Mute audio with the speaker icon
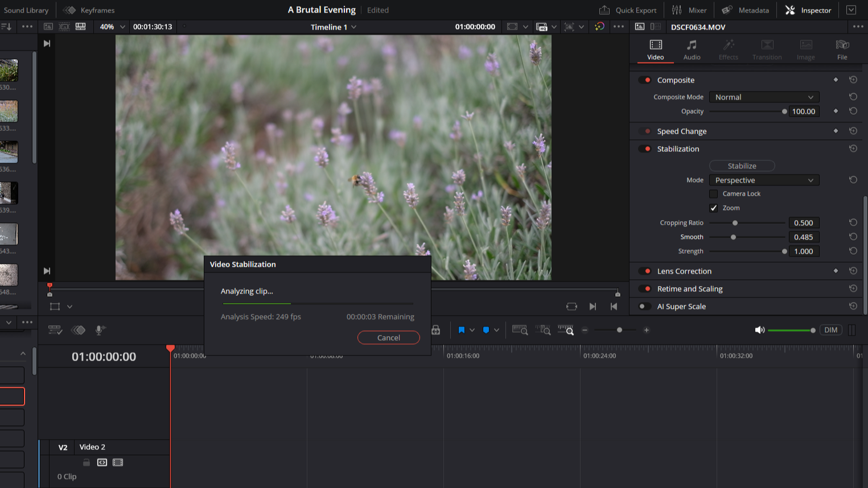868x488 pixels. 759,330
